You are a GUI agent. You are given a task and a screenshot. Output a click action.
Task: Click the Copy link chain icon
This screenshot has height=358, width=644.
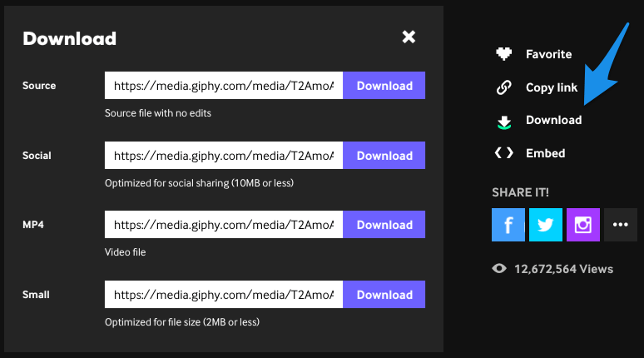click(504, 87)
